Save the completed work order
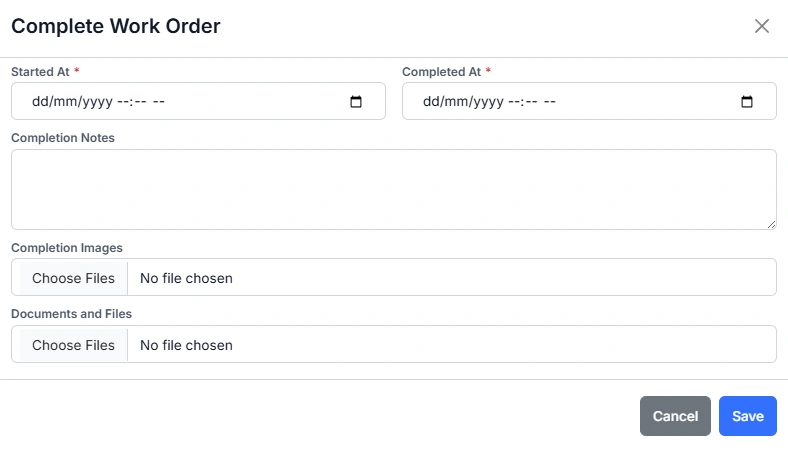The width and height of the screenshot is (788, 450). [747, 416]
